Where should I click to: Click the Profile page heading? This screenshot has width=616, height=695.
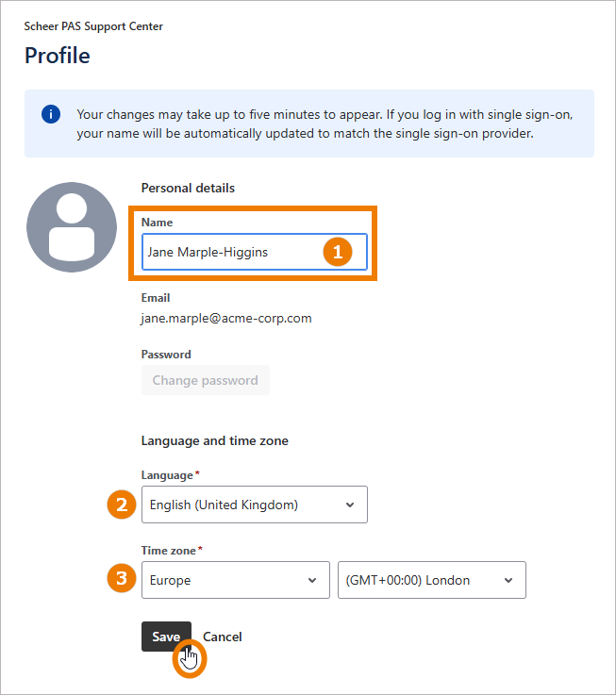click(x=58, y=56)
